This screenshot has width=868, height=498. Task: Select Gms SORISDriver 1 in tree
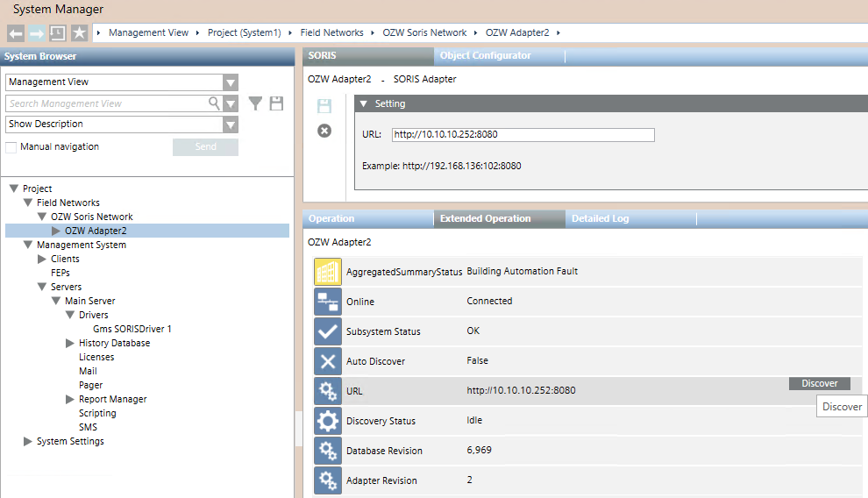pos(132,329)
